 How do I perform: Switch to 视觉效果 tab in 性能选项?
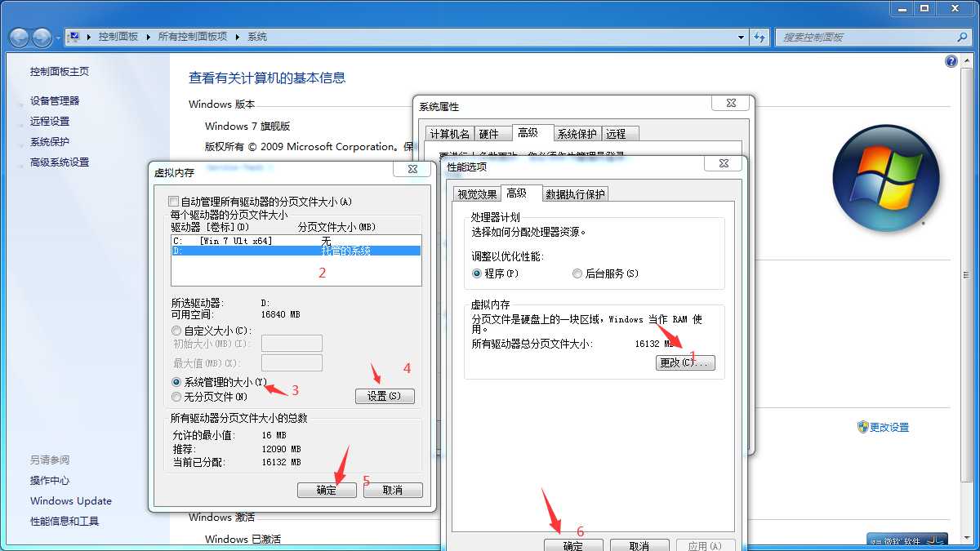click(477, 194)
